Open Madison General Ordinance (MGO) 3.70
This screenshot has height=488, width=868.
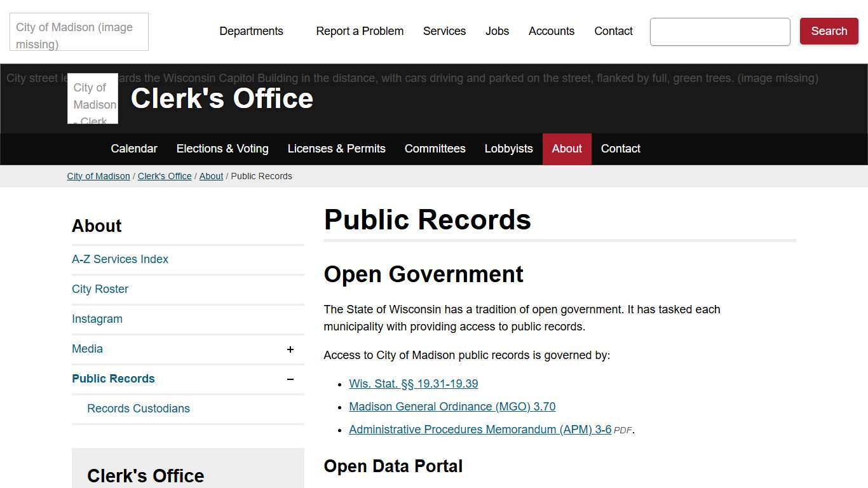point(452,407)
